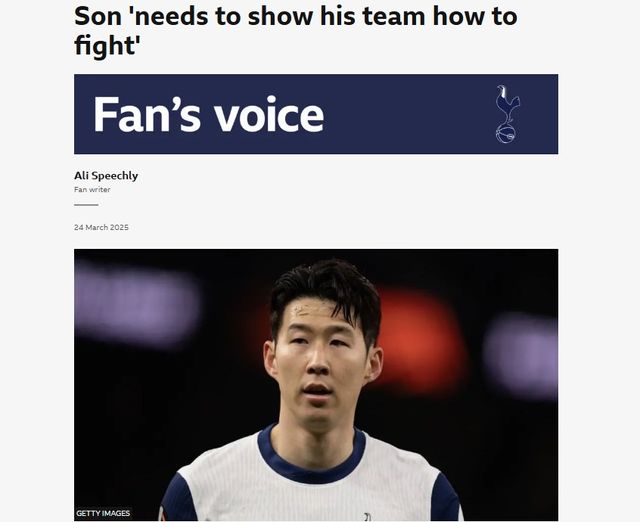This screenshot has height=522, width=640.
Task: Click the Getty Images credit label
Action: (x=103, y=513)
